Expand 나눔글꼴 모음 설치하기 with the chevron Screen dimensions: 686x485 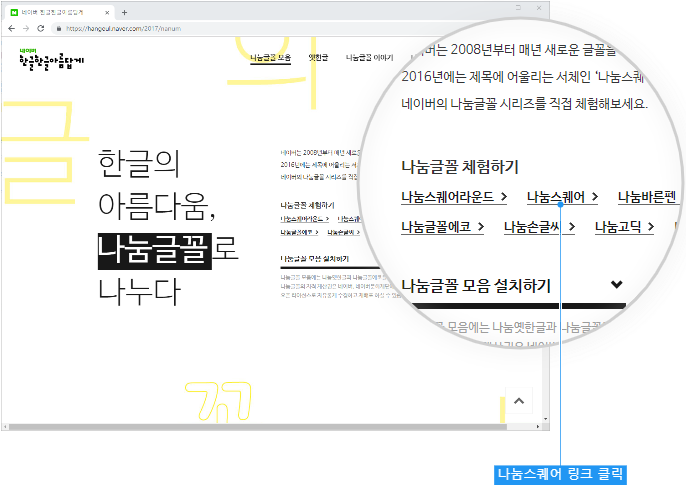616,285
